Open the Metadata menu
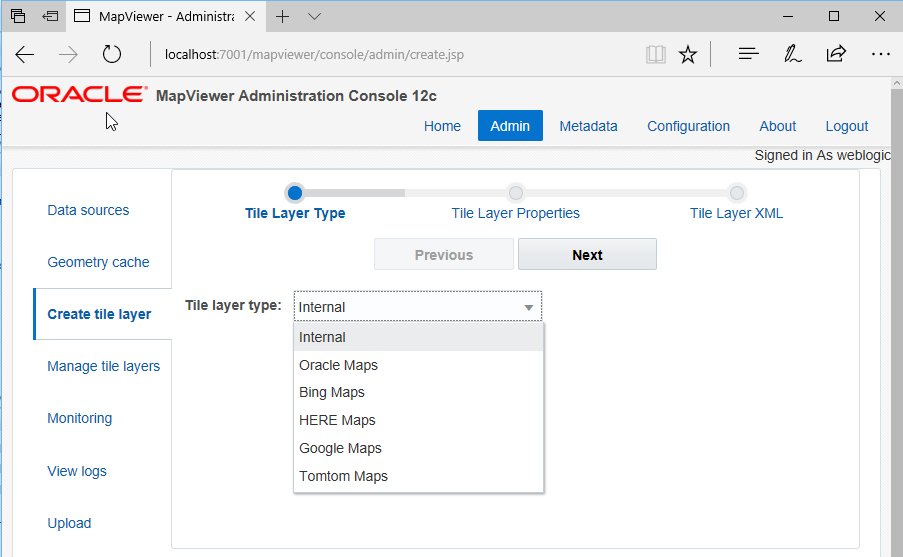 [588, 126]
